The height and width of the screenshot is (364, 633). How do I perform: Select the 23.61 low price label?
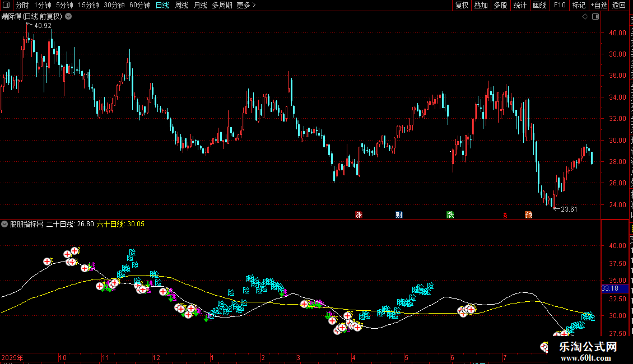[569, 209]
